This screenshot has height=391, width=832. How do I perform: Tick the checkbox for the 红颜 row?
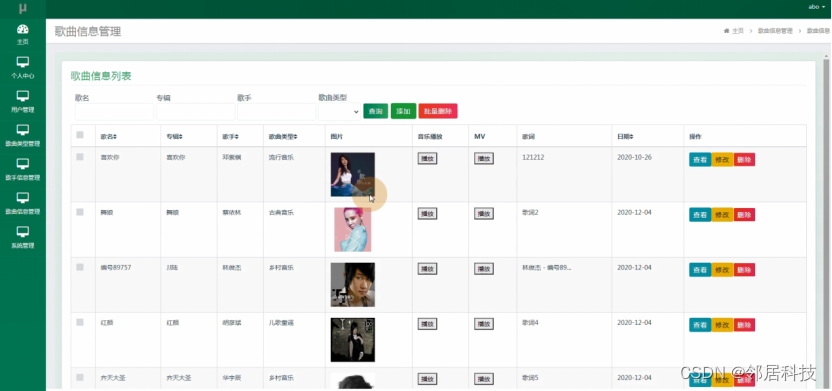click(x=80, y=323)
